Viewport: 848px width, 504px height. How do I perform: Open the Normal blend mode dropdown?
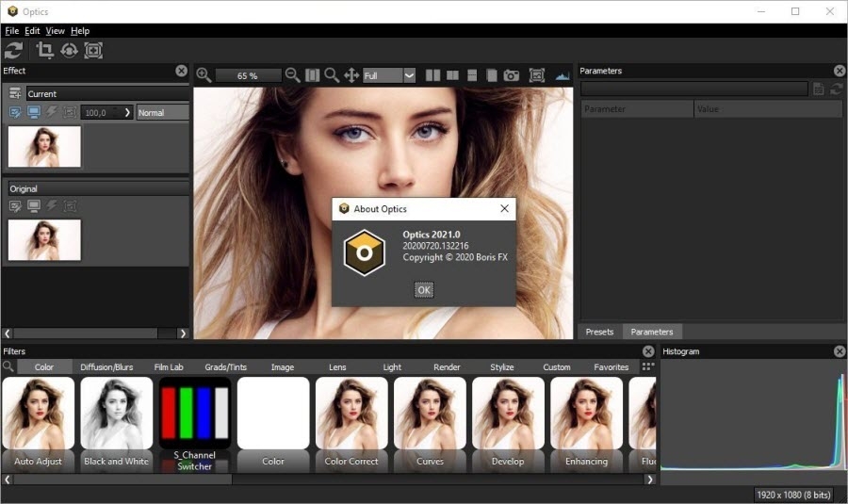(x=162, y=112)
